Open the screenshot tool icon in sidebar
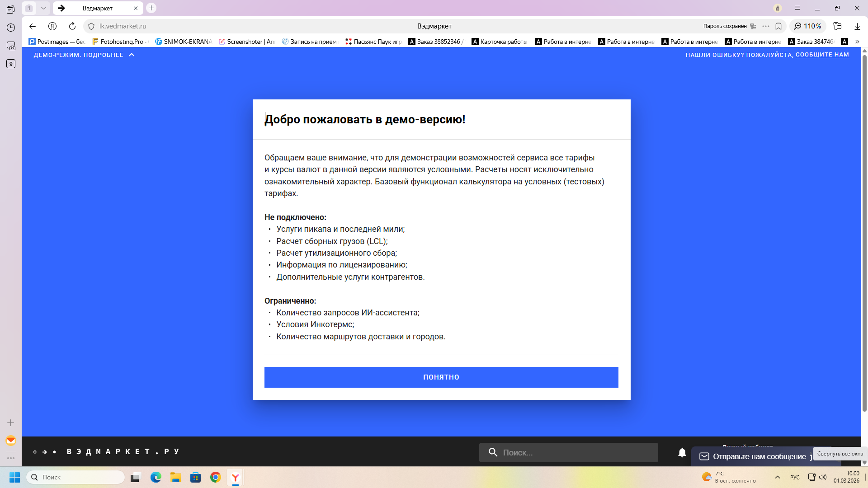The width and height of the screenshot is (868, 488). [x=11, y=46]
